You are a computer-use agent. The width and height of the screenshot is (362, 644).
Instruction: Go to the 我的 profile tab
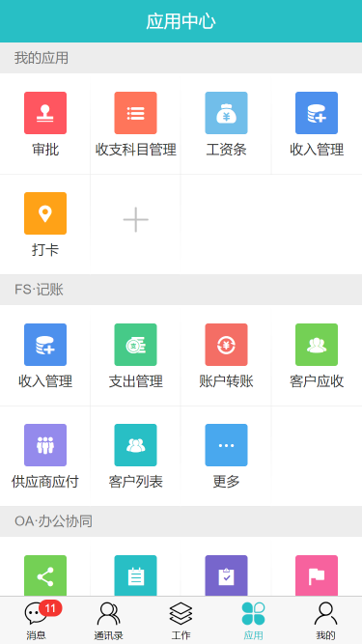326,620
